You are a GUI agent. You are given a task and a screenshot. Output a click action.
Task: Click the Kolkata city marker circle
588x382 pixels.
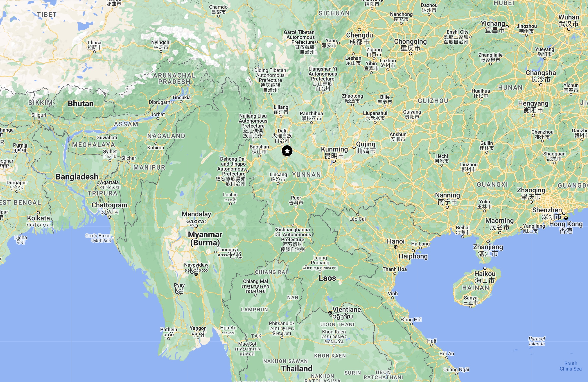point(38,213)
